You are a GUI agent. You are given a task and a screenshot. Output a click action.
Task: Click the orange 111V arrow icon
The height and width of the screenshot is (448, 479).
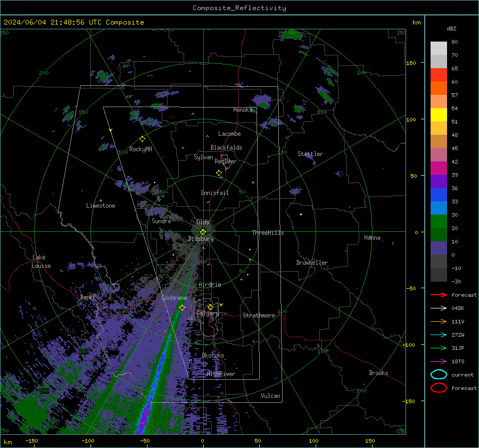pyautogui.click(x=439, y=321)
